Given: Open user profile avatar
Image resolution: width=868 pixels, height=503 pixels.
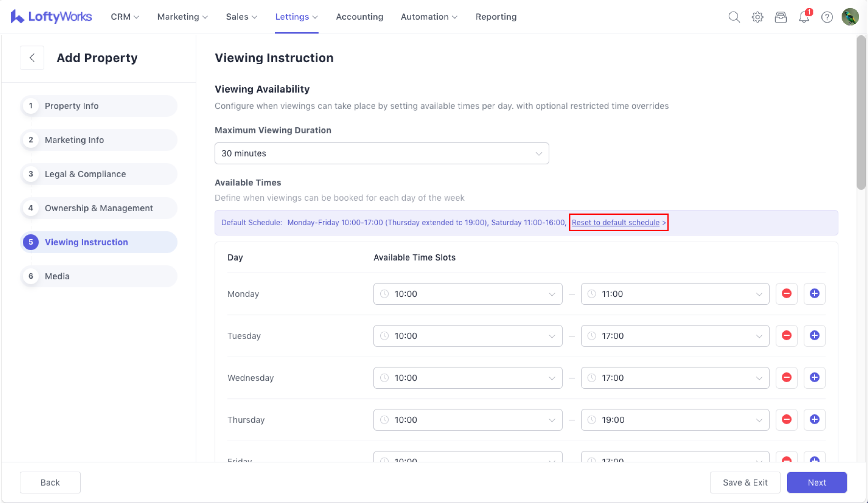Looking at the screenshot, I should pyautogui.click(x=850, y=17).
